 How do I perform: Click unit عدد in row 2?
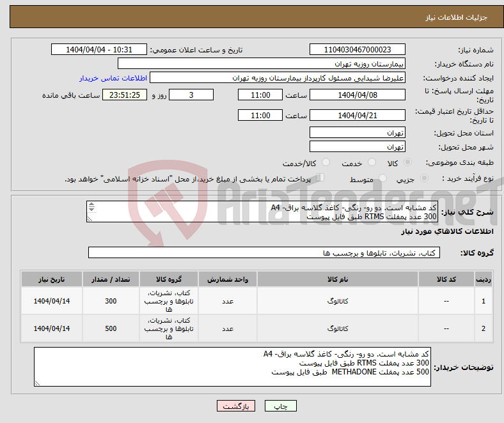tap(228, 328)
